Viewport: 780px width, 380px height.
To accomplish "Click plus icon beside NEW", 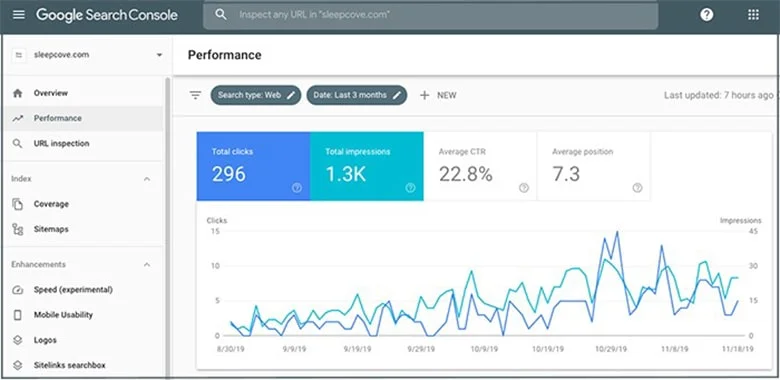I will coord(424,95).
